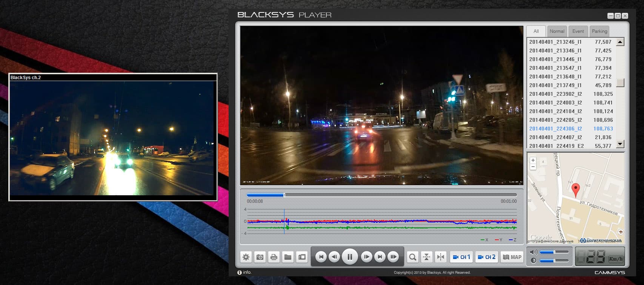Capture a snapshot with the camera icon
The height and width of the screenshot is (285, 644).
pyautogui.click(x=260, y=257)
